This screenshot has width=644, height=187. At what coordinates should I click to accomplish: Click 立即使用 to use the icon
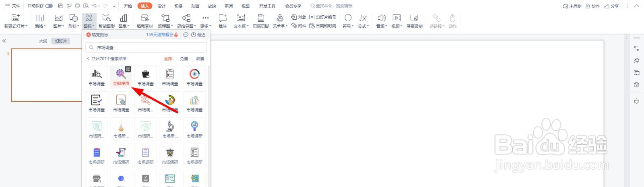pos(121,84)
